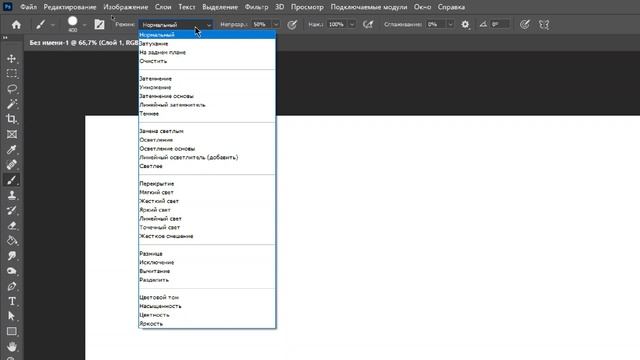Select the Clone Stamp tool

tap(11, 195)
